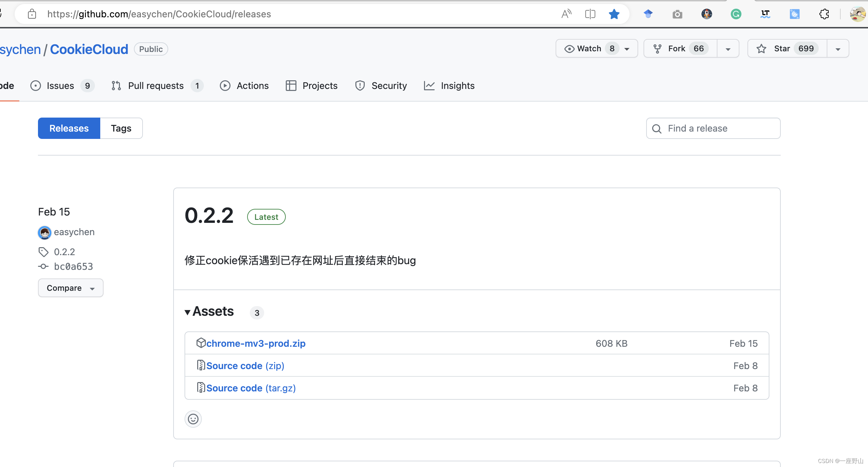Click the blue favorites star icon
The height and width of the screenshot is (467, 868).
point(614,14)
